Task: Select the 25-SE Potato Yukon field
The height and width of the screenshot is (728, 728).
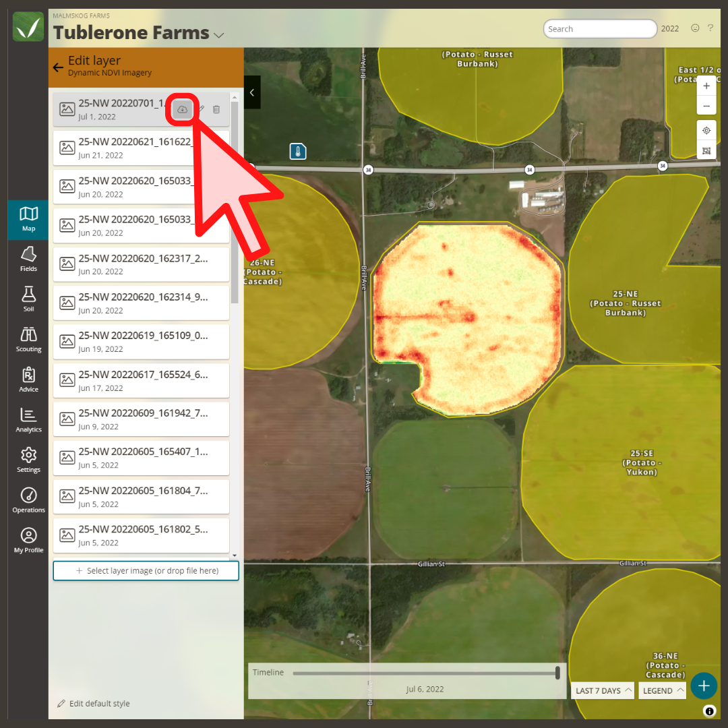Action: (x=642, y=462)
